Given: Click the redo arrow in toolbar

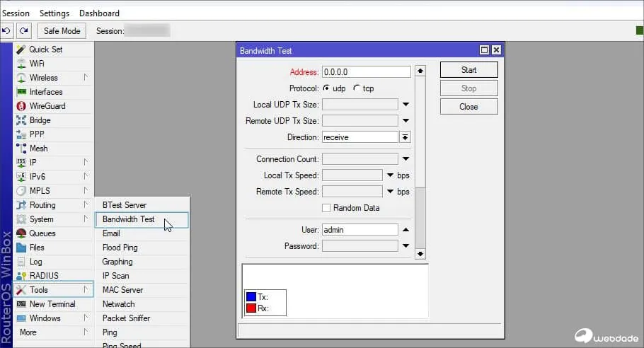Looking at the screenshot, I should point(24,31).
